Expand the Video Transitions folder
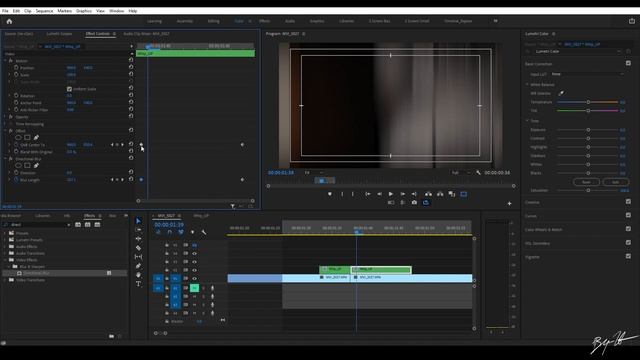Image resolution: width=640 pixels, height=360 pixels. tap(5, 280)
